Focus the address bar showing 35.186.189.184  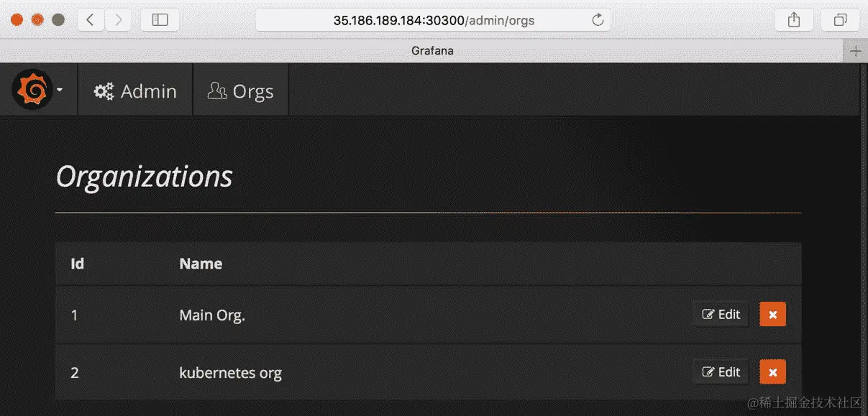(434, 20)
